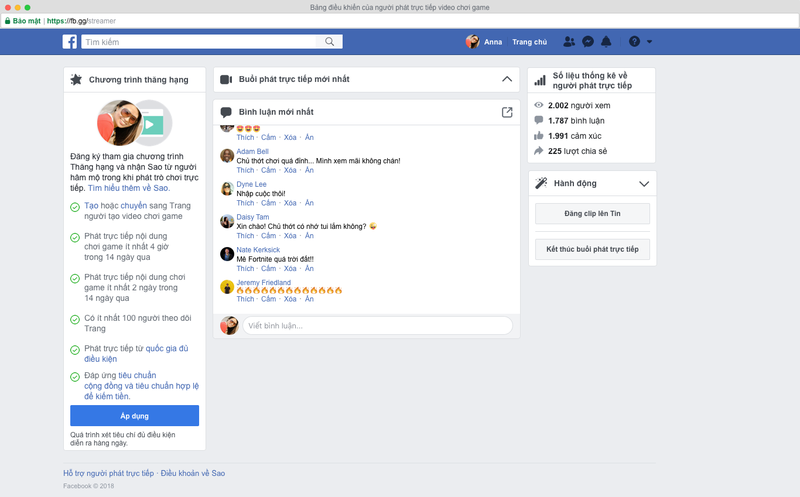800x497 pixels.
Task: Pop out the Bình luận mới nhất panel
Action: point(507,112)
